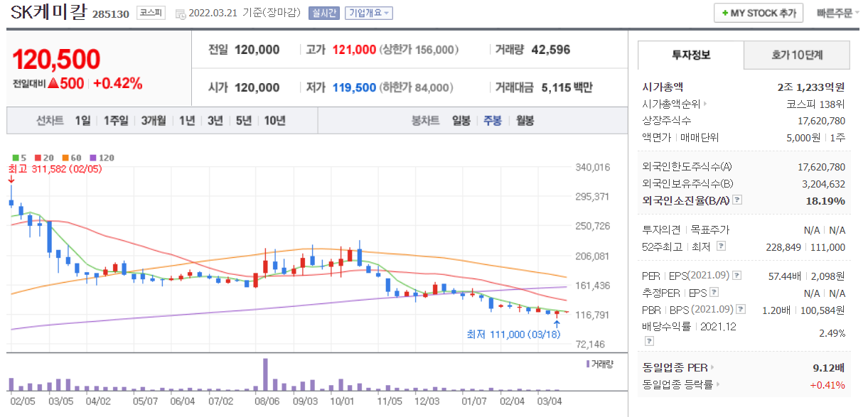Expand the 기업개요 dropdown
Screen dimensions: 868x417
pyautogui.click(x=368, y=13)
